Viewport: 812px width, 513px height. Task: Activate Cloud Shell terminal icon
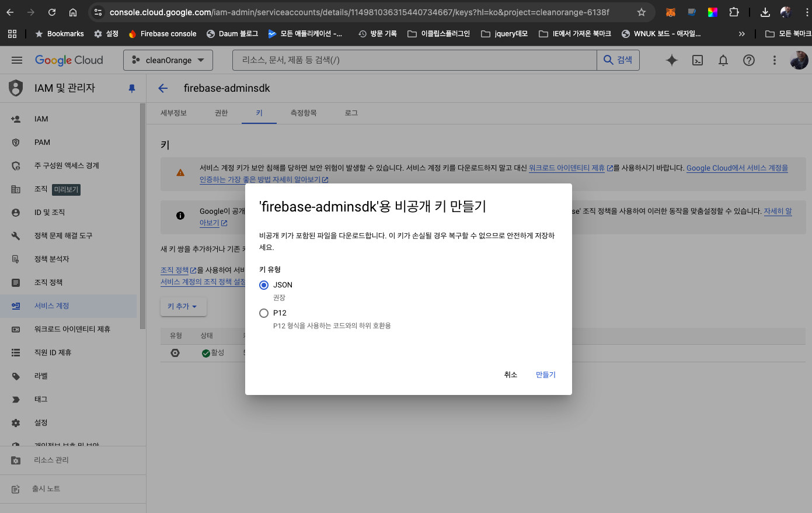(x=698, y=60)
